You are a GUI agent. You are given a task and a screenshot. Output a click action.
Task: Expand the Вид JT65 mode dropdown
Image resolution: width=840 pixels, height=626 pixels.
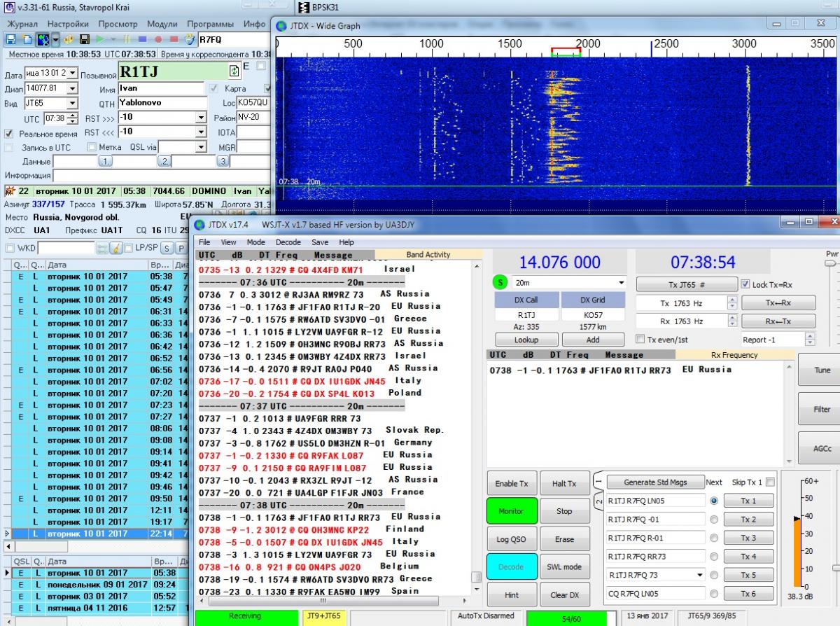click(73, 104)
